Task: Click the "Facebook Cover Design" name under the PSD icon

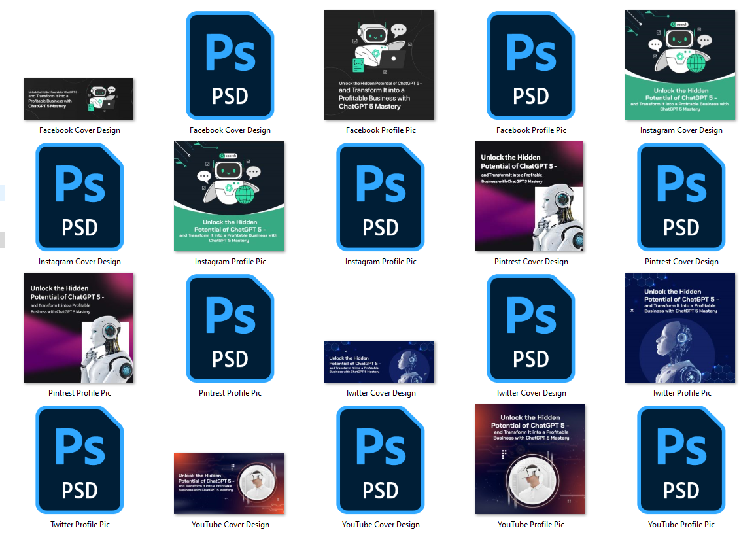Action: click(x=230, y=130)
